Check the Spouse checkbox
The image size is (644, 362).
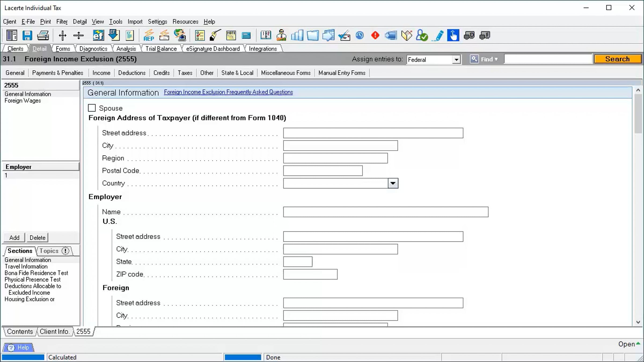(92, 108)
